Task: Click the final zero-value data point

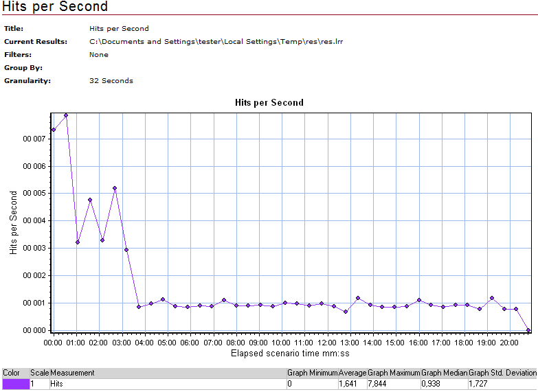Action: click(528, 330)
